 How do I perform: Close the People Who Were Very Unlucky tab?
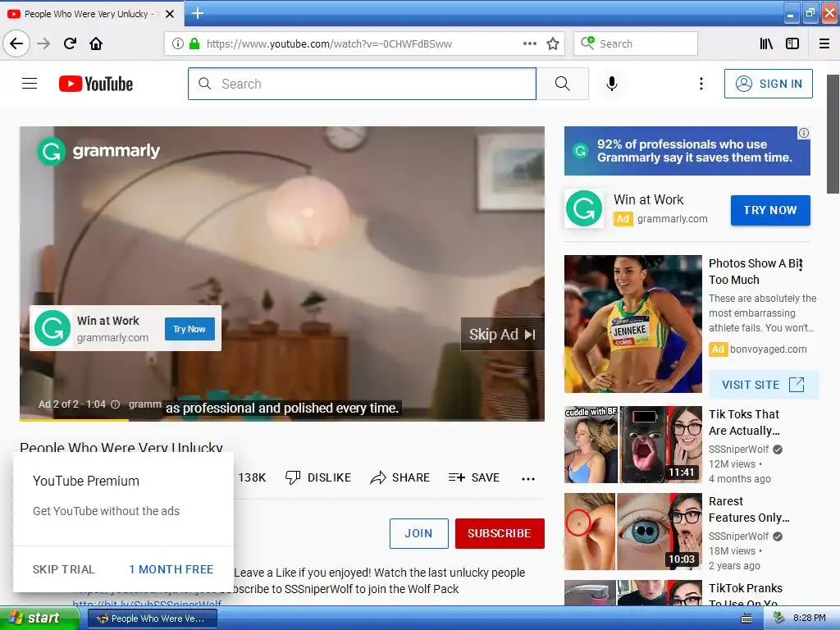click(170, 14)
